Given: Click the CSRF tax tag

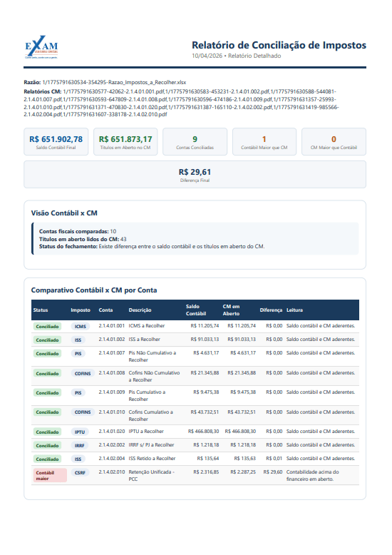Looking at the screenshot, I should [81, 472].
